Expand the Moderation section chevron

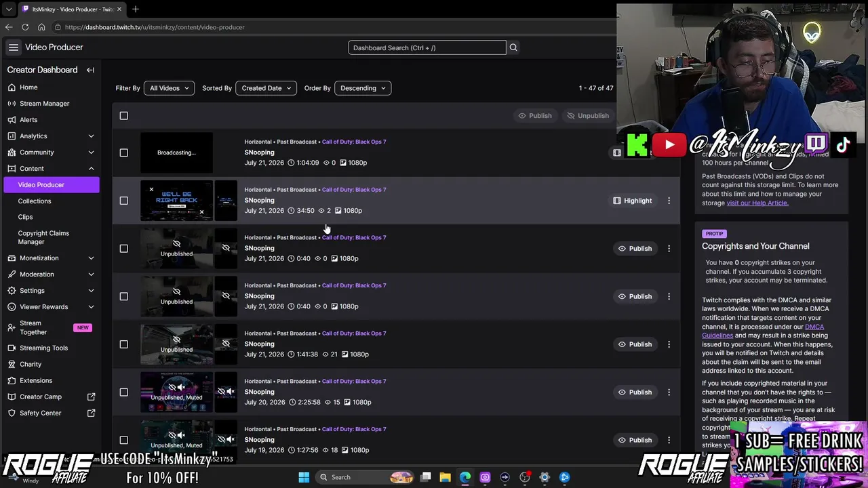pyautogui.click(x=91, y=274)
